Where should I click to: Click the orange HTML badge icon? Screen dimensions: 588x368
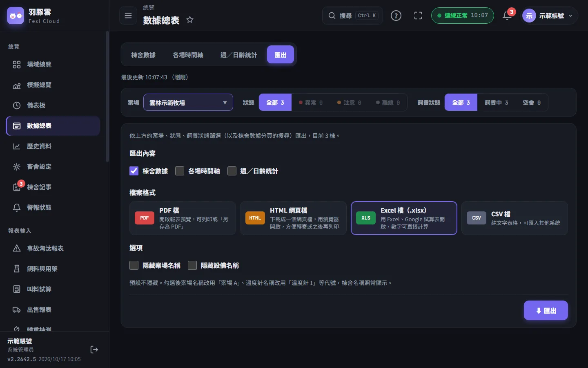pos(255,218)
